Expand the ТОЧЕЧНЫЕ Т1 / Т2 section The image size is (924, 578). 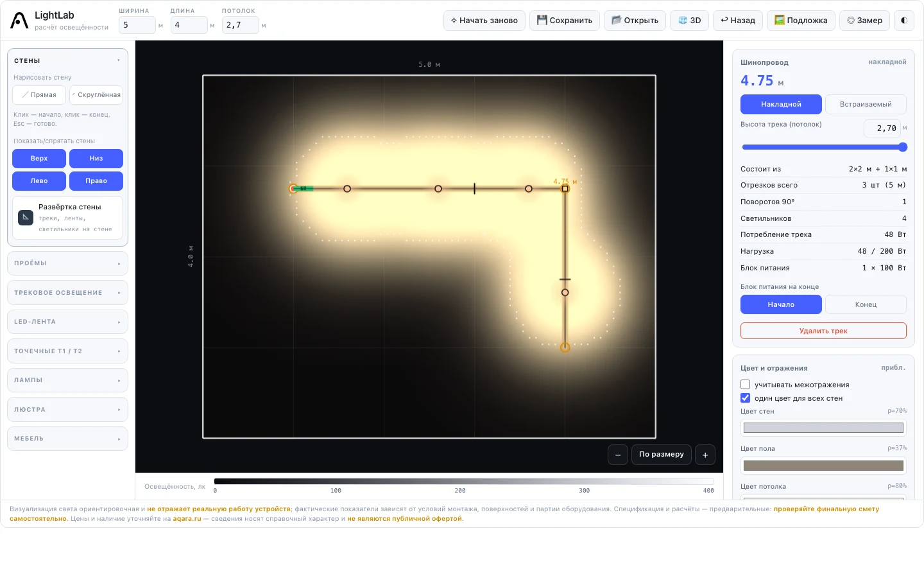(67, 351)
